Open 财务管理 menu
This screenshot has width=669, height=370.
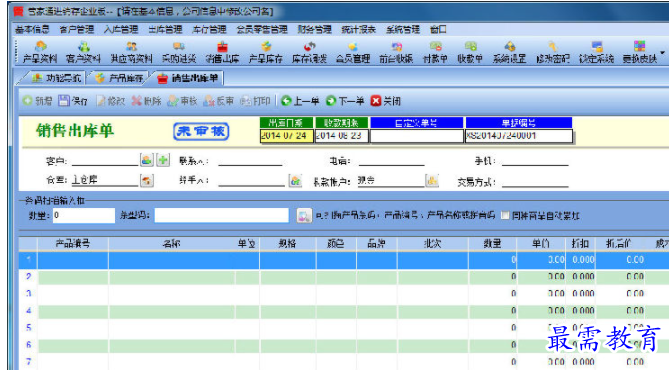click(315, 29)
